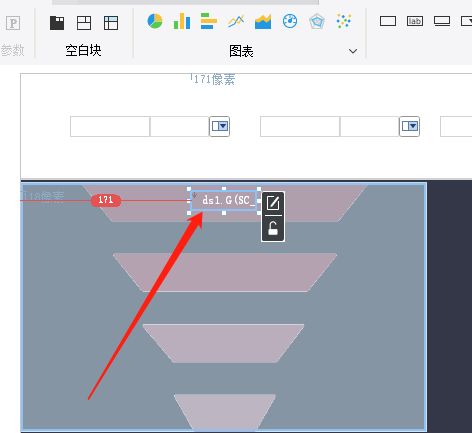Insert a line chart
Screen dimensions: 472x433
(x=236, y=21)
